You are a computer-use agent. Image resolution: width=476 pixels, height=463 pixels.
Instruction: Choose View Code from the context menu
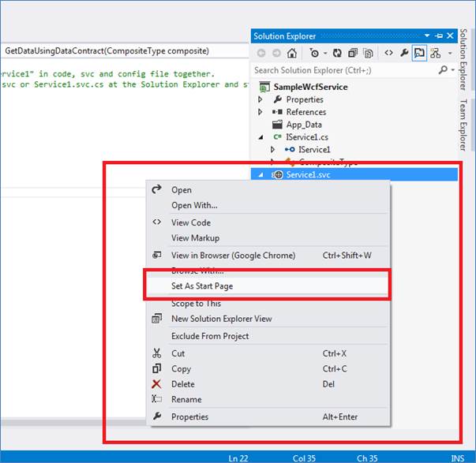click(x=269, y=222)
